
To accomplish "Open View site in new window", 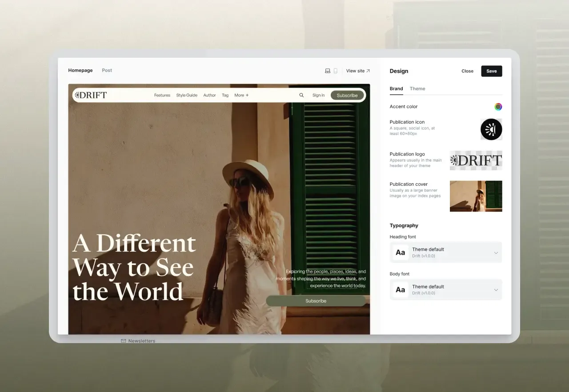I will click(x=358, y=71).
